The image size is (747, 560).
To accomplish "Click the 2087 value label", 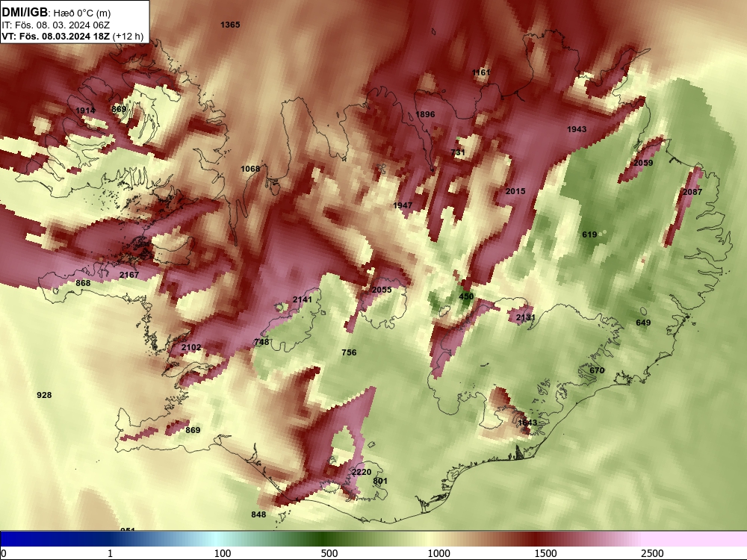I will pos(692,192).
